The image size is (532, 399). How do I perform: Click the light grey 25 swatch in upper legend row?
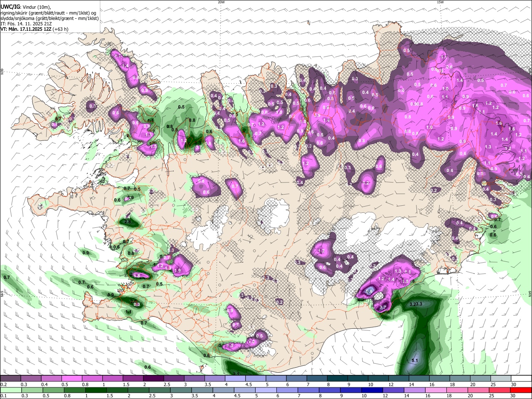(x=501, y=379)
